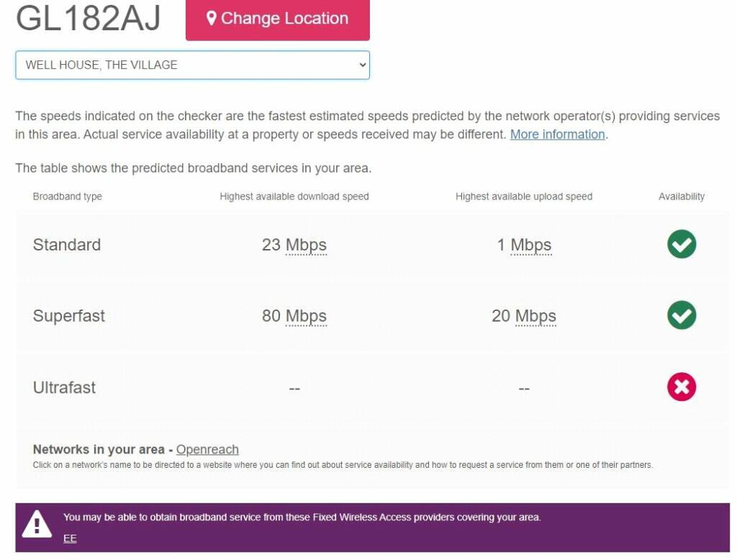Click the Highest available download speed column header
The image size is (737, 560).
[294, 197]
